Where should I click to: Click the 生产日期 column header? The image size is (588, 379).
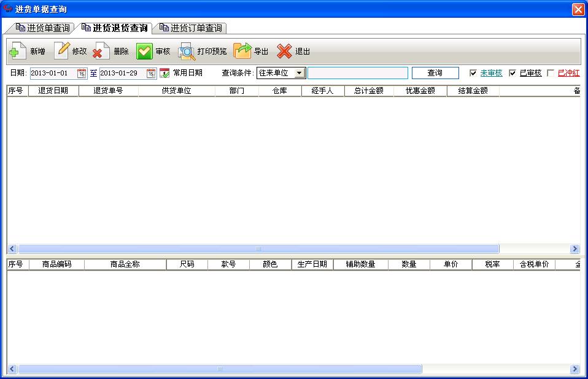pos(312,264)
